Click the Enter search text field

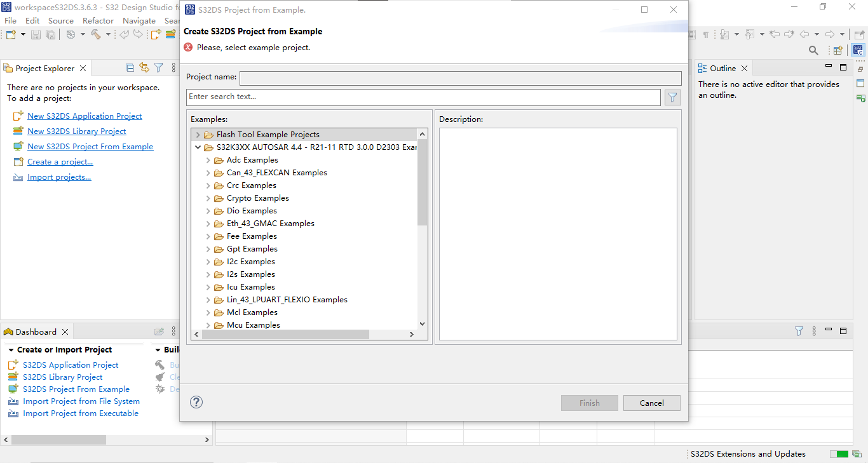click(423, 97)
